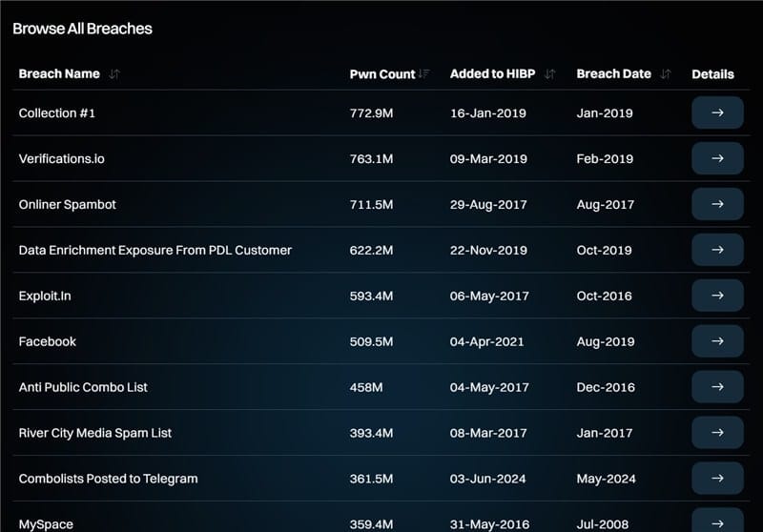
Task: Click the Aug-2019 breach date
Action: click(606, 342)
